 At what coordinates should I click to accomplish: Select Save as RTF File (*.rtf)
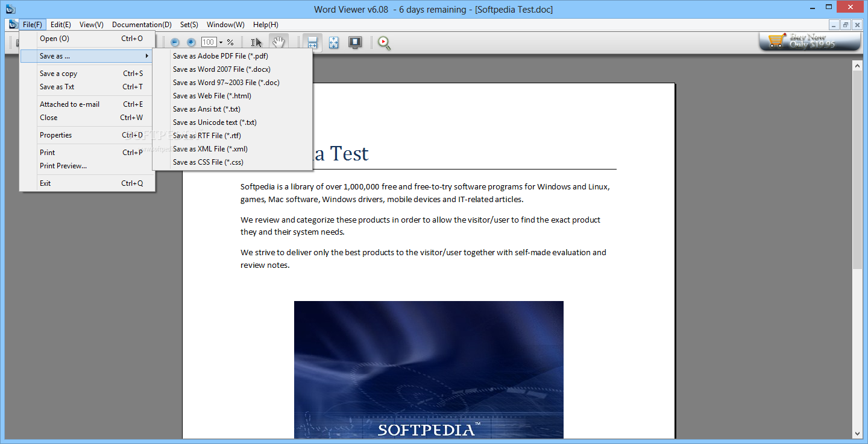pyautogui.click(x=233, y=136)
